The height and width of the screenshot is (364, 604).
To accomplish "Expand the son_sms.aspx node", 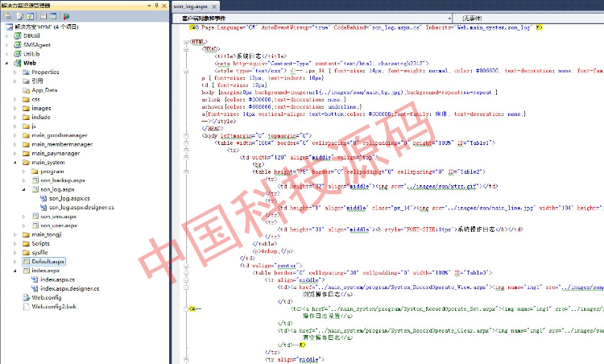I will click(23, 217).
